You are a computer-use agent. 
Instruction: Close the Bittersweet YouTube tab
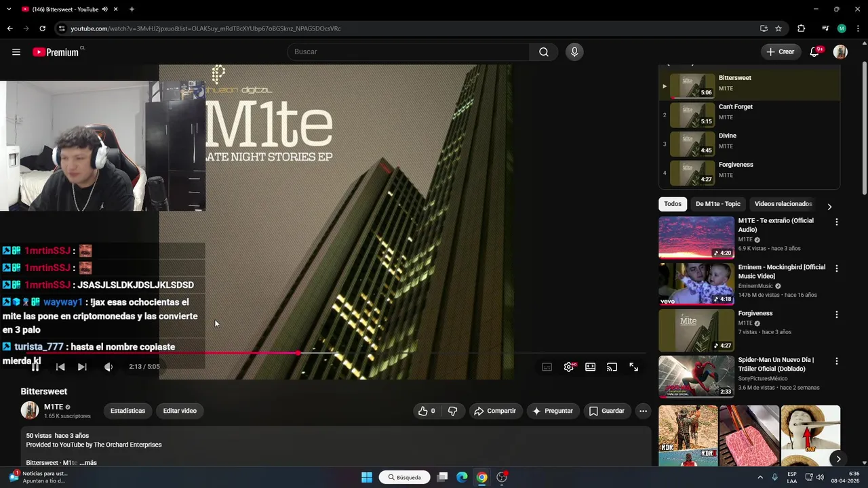(x=116, y=9)
